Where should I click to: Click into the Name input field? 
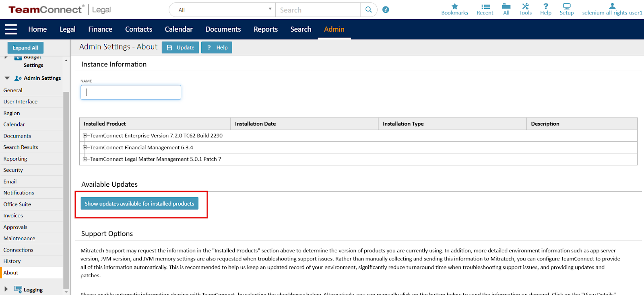(x=131, y=92)
